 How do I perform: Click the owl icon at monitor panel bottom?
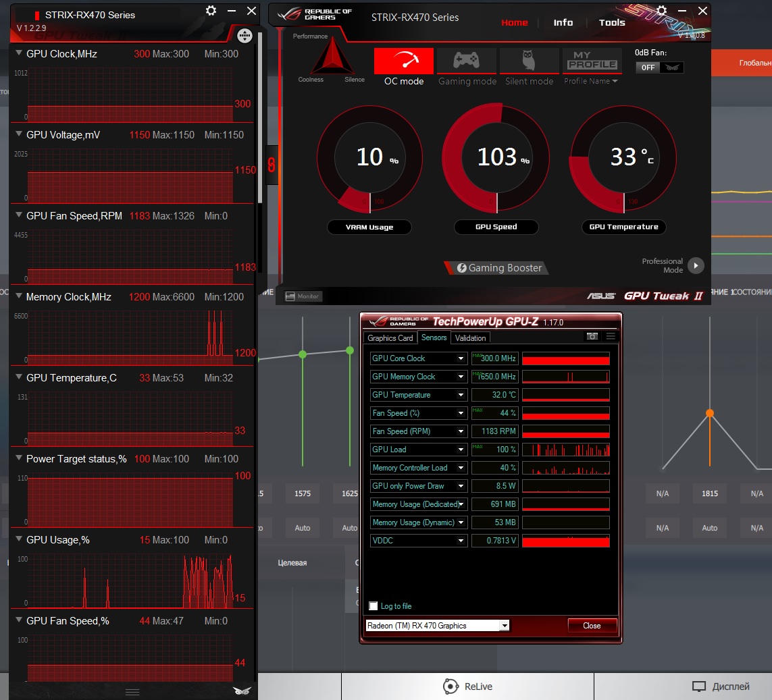pyautogui.click(x=242, y=691)
